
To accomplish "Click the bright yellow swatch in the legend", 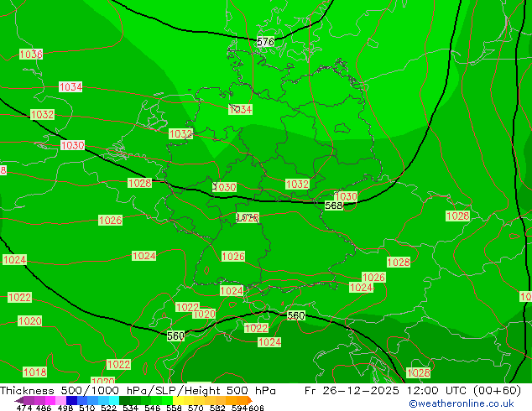I will pyautogui.click(x=178, y=400).
